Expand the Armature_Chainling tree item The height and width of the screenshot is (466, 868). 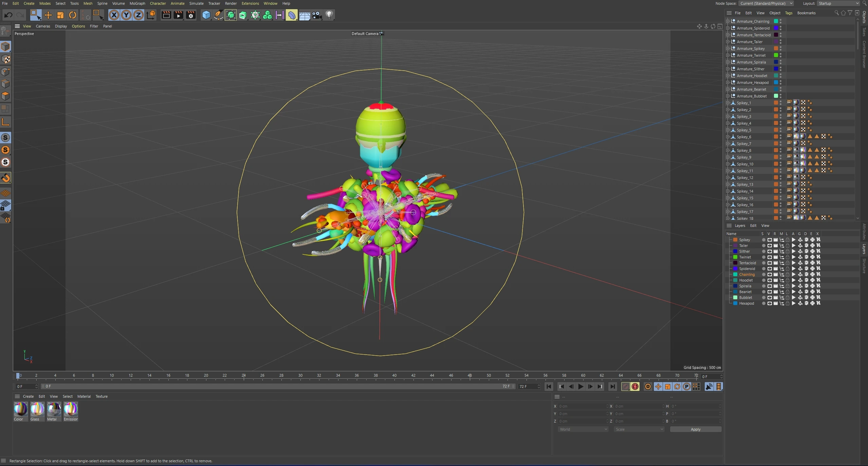pos(727,21)
